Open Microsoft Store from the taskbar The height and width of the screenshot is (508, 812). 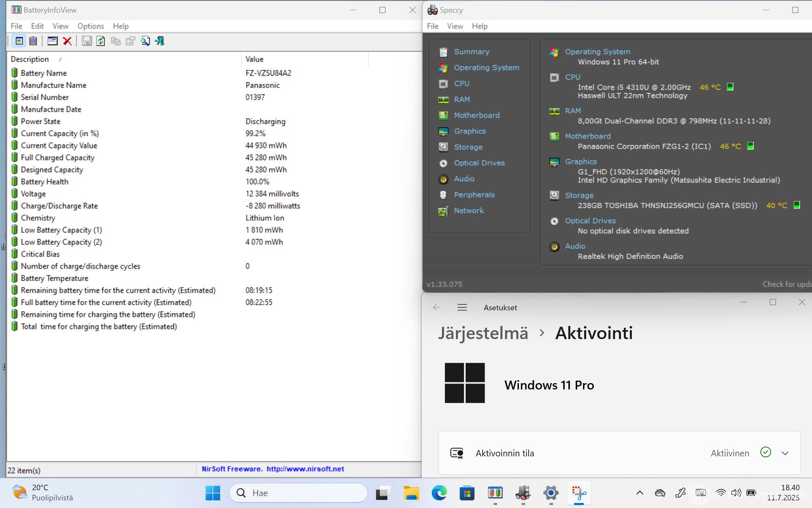(467, 493)
